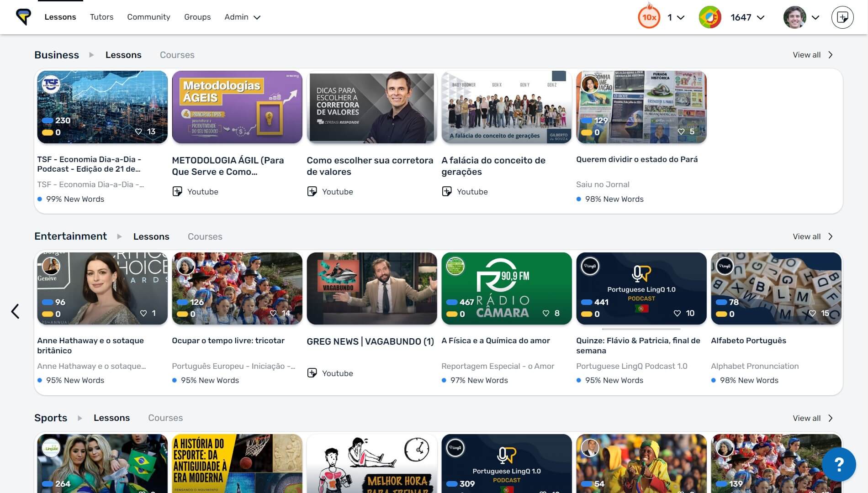
Task: Click import icon for A falácia do conceito
Action: click(447, 191)
